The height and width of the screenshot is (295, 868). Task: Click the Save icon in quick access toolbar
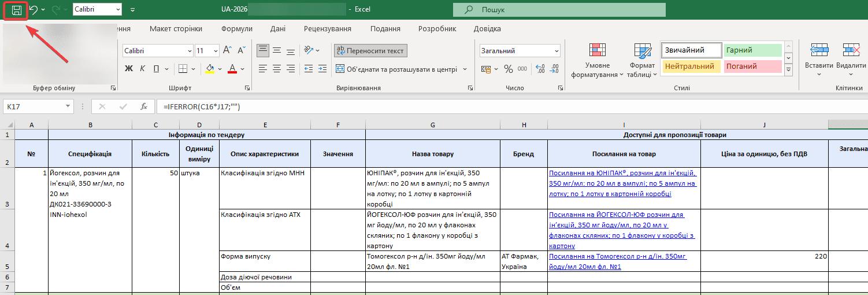click(17, 10)
